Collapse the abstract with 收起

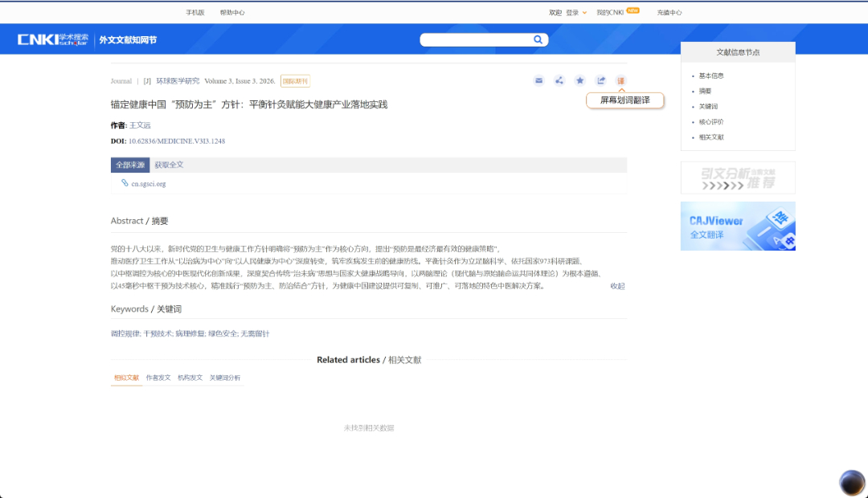coord(617,286)
